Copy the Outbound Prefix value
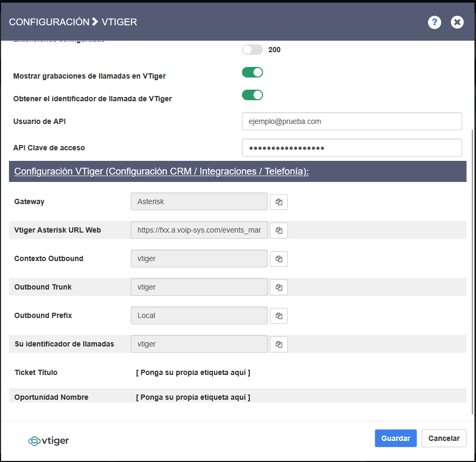 [279, 316]
